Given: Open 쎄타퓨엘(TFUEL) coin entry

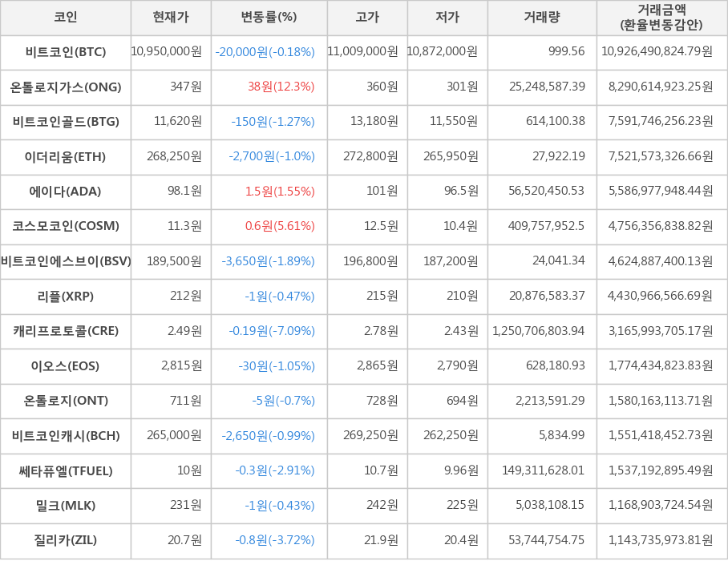Looking at the screenshot, I should coord(66,470).
